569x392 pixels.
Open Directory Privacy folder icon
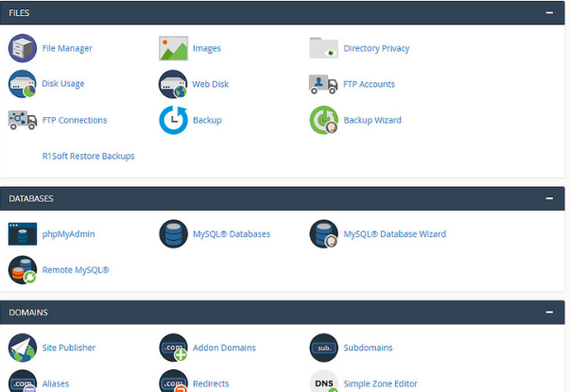click(x=323, y=48)
